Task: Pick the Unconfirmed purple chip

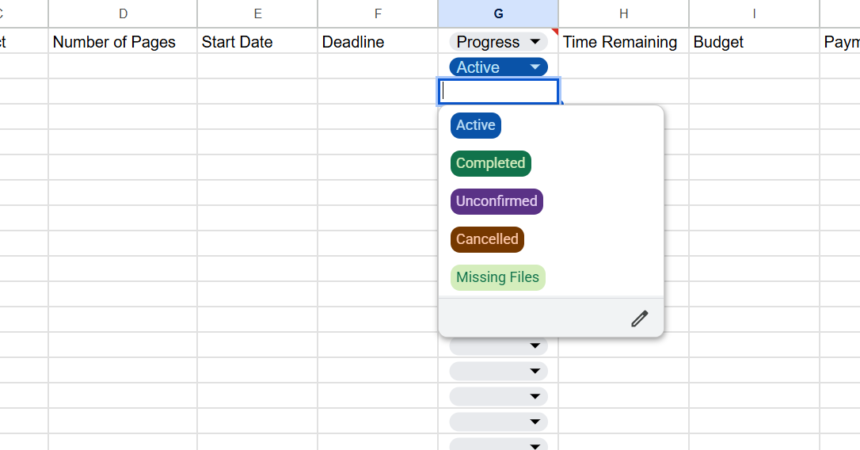Action: tap(497, 201)
